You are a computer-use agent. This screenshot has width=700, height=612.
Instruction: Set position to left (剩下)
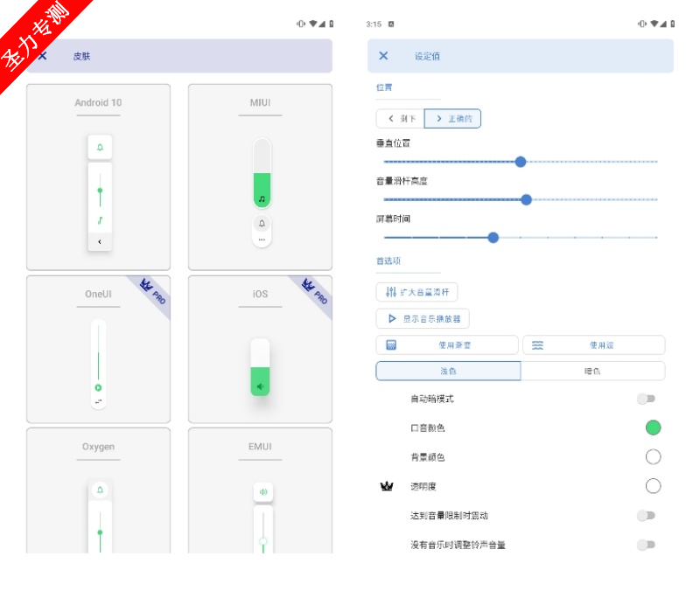(x=401, y=119)
